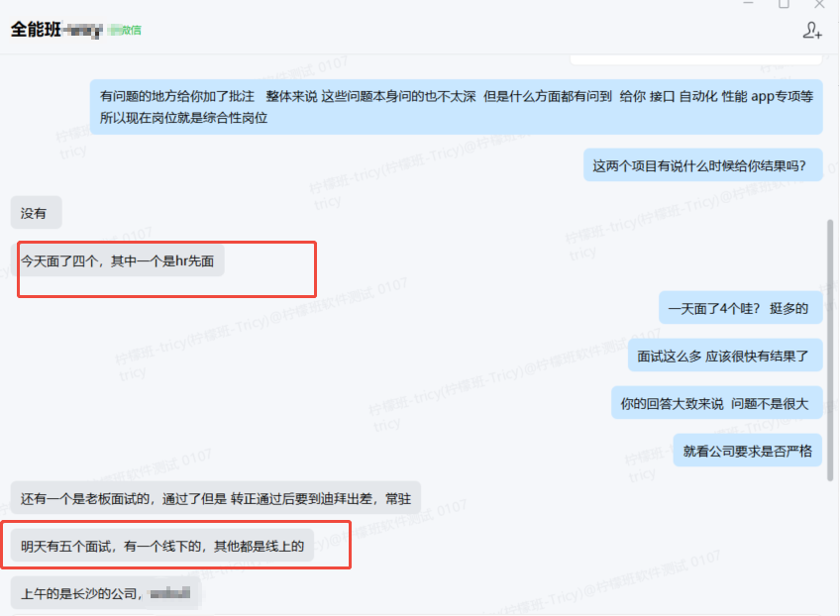840x616 pixels.
Task: Click the bubble '就看公司要求是否严格'
Action: [747, 451]
